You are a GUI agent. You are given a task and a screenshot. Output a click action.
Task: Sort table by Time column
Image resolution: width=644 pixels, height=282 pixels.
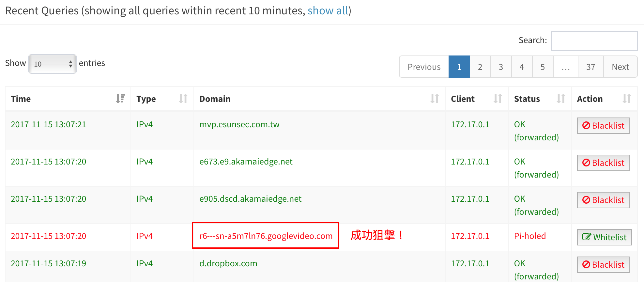(x=120, y=99)
